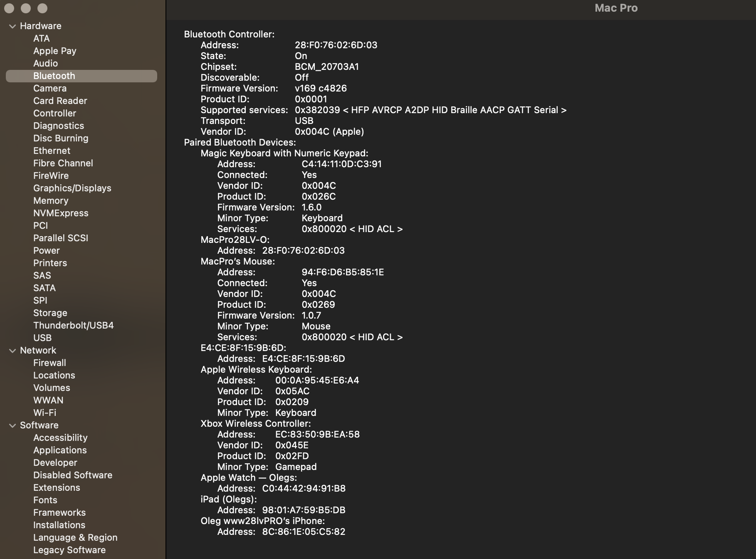This screenshot has width=756, height=559.
Task: Click the MacPro's Mouse heading
Action: point(238,261)
